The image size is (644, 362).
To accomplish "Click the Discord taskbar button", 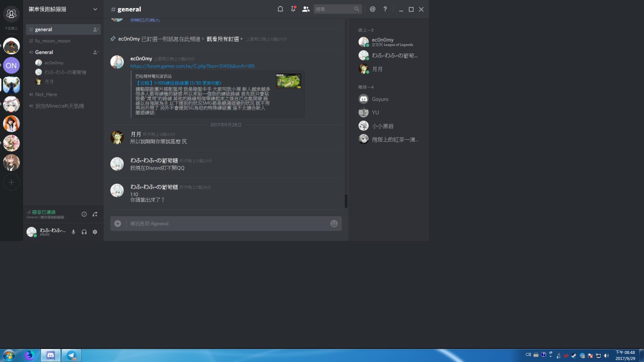I will (50, 355).
